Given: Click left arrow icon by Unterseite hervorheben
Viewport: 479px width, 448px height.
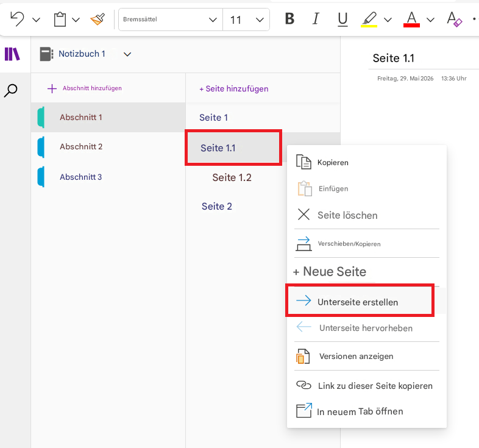Looking at the screenshot, I should [x=303, y=327].
